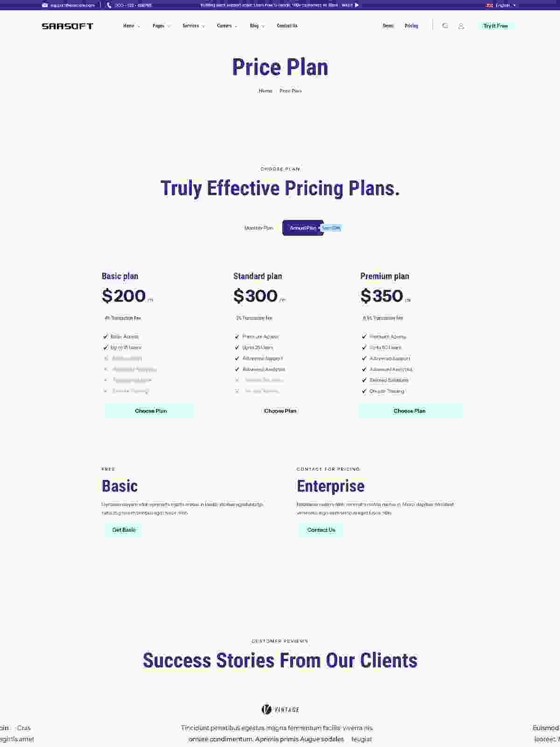Click the phone icon in top bar
This screenshot has width=560, height=747.
tap(109, 5)
